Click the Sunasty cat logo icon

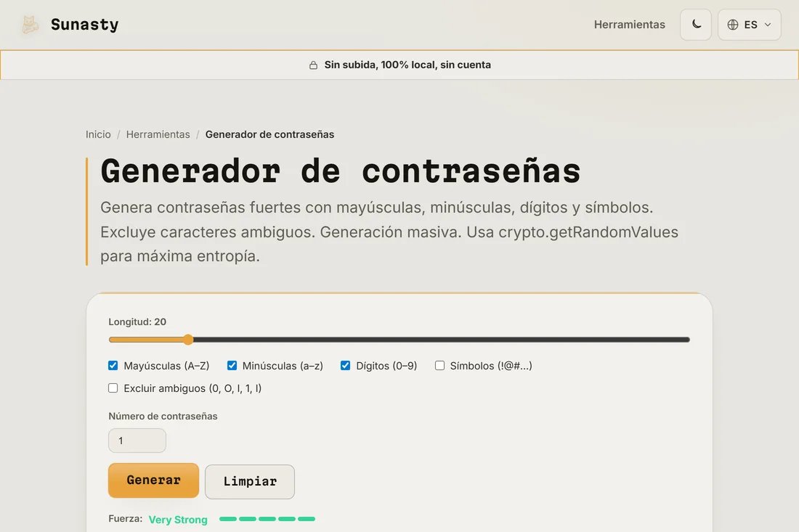pyautogui.click(x=30, y=25)
